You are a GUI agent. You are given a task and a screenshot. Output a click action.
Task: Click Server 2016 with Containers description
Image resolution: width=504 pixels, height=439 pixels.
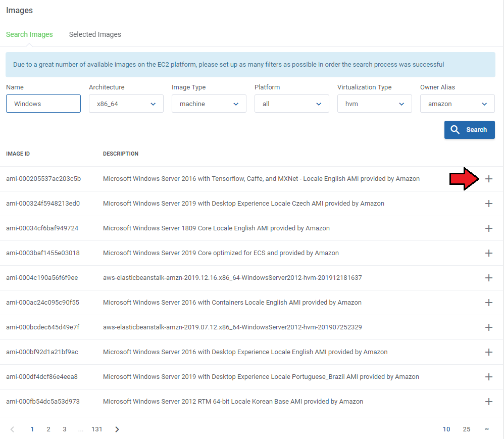[x=232, y=303]
